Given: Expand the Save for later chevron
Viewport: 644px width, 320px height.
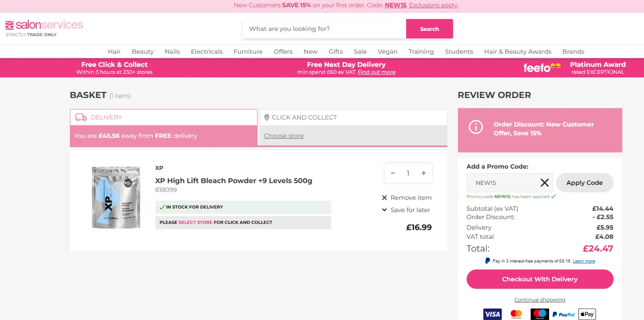Looking at the screenshot, I should click(384, 210).
